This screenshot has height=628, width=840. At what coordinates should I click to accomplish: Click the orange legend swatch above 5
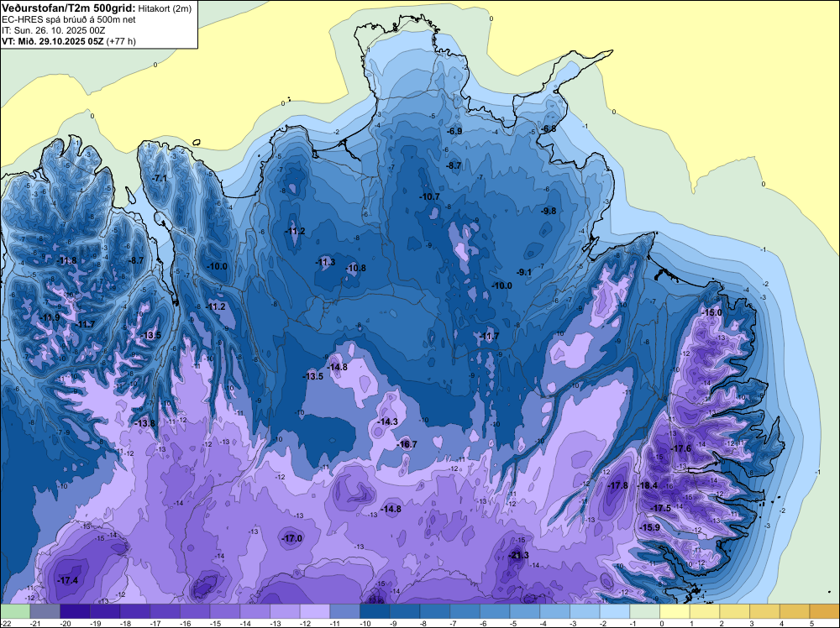825,611
